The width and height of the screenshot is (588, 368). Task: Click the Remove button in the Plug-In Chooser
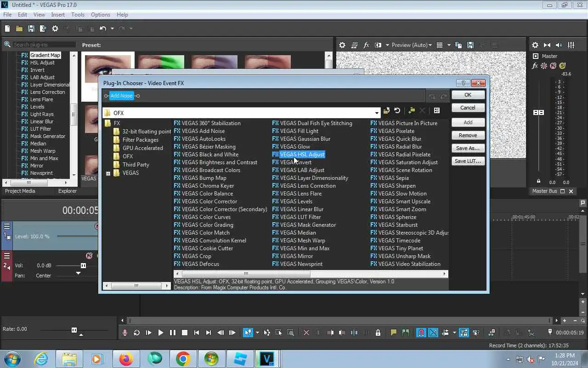(468, 135)
